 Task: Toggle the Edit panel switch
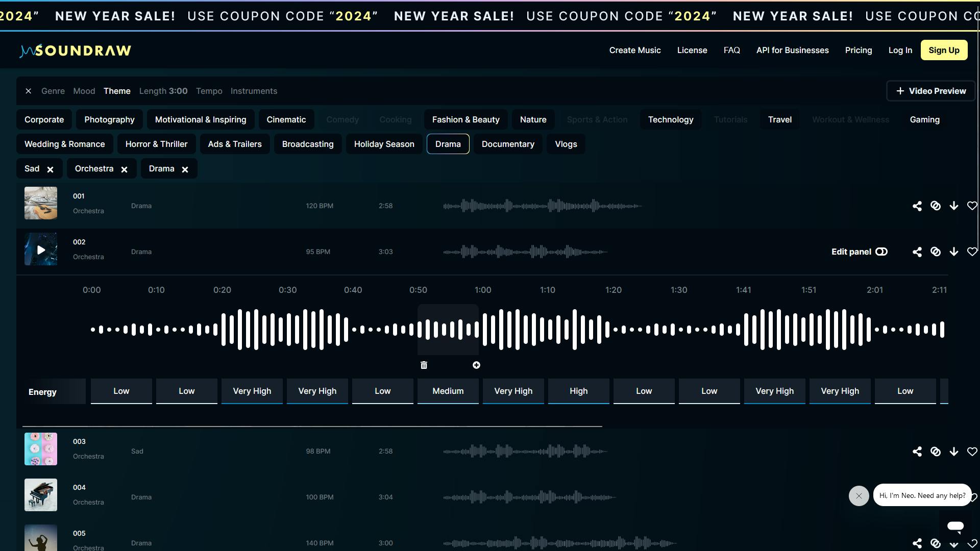click(x=881, y=252)
